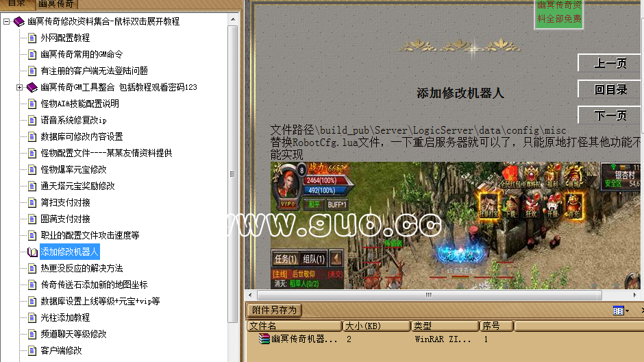This screenshot has height=362, width=644.
Task: Click the page icon beside 怪物爆率元宝修改
Action: click(x=32, y=170)
